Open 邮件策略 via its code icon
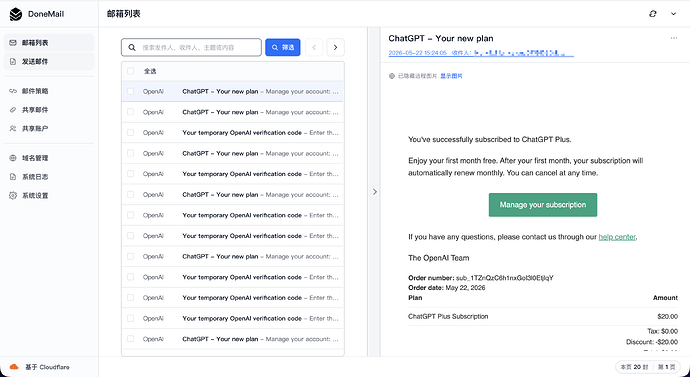 point(13,91)
